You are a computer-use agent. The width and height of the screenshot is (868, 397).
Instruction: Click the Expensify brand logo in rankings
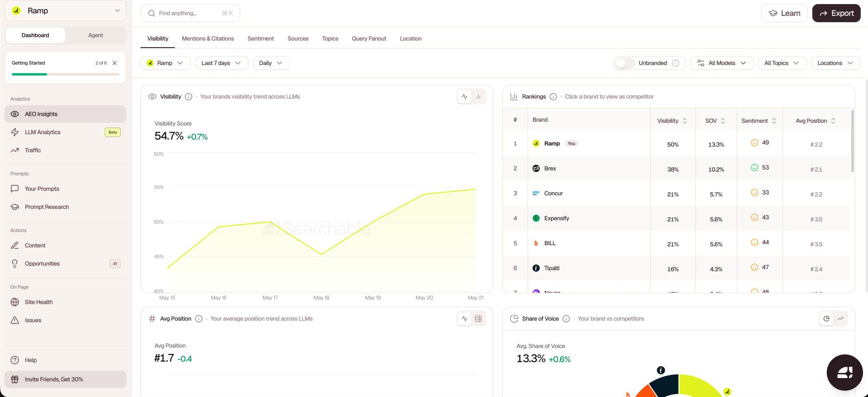(x=536, y=218)
